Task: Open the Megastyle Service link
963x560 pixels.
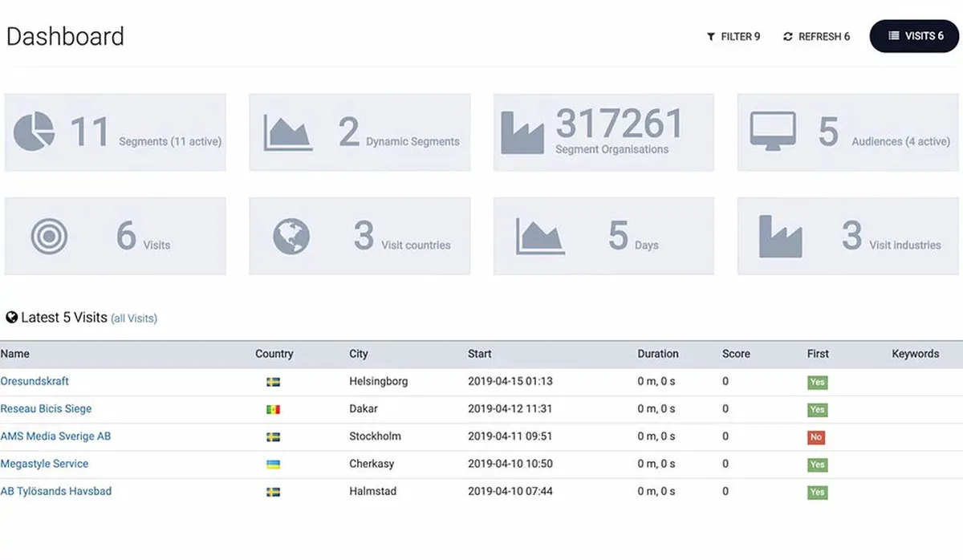Action: pos(44,464)
